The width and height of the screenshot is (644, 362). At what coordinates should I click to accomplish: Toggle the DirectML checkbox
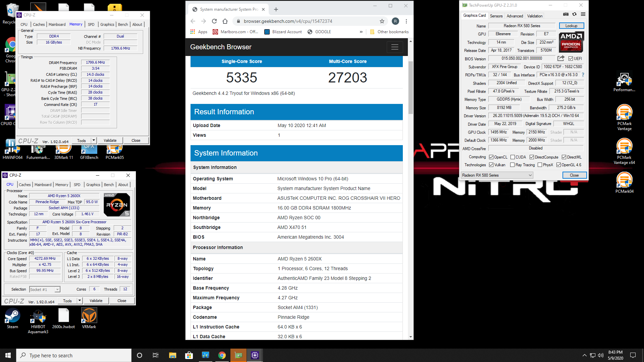tap(564, 157)
